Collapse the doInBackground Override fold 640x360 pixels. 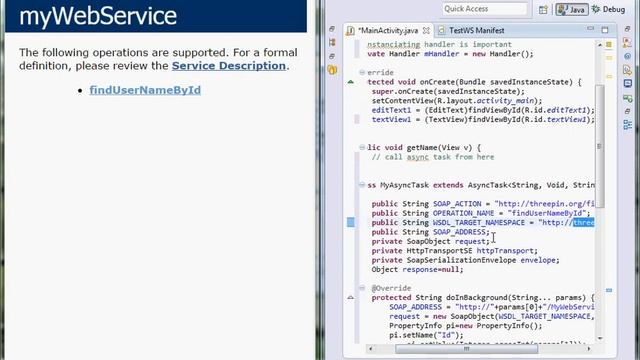362,288
